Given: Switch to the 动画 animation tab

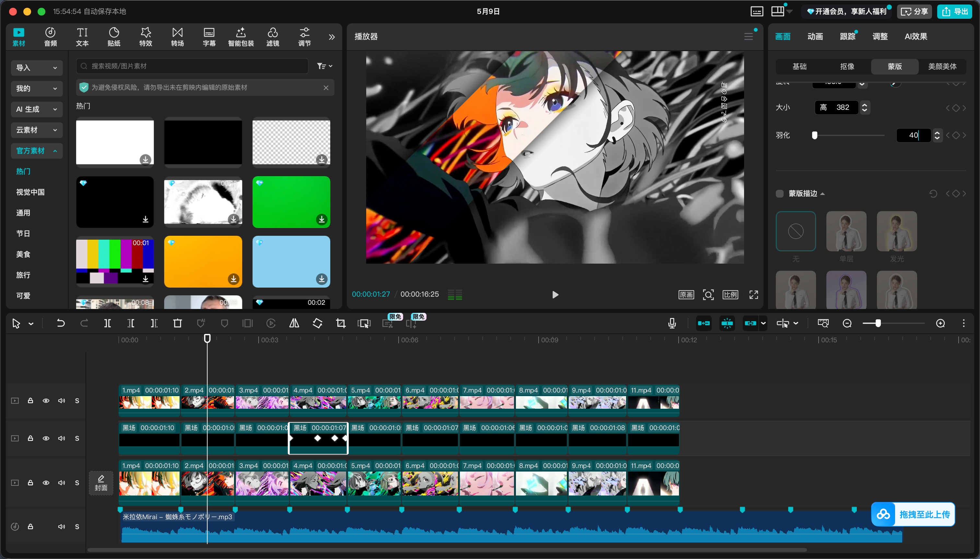Looking at the screenshot, I should (815, 37).
